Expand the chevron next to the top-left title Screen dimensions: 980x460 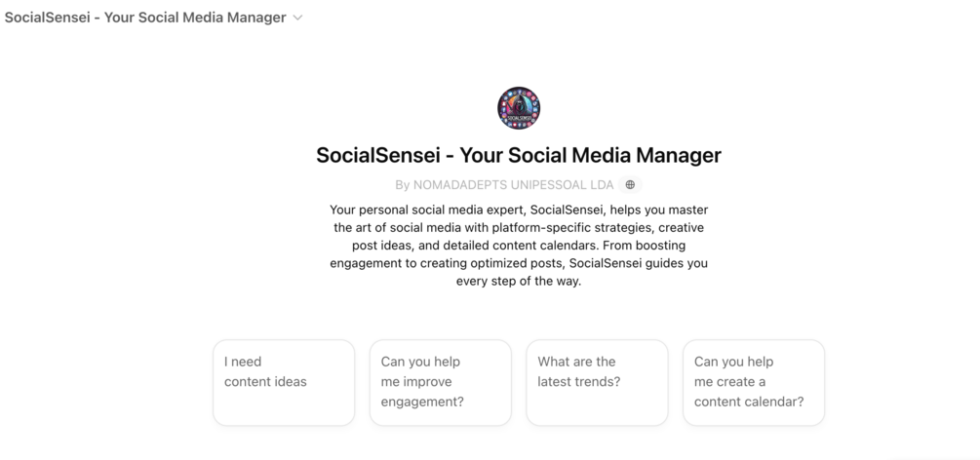point(298,18)
